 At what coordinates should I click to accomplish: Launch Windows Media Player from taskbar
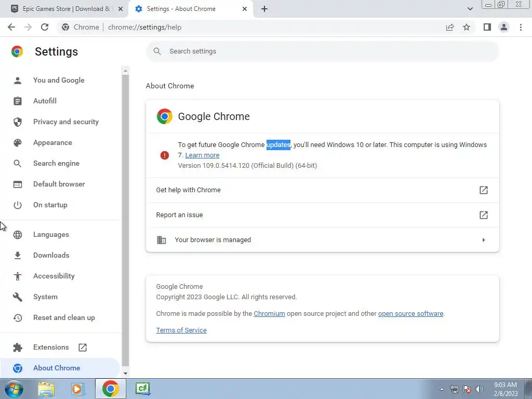tap(77, 389)
